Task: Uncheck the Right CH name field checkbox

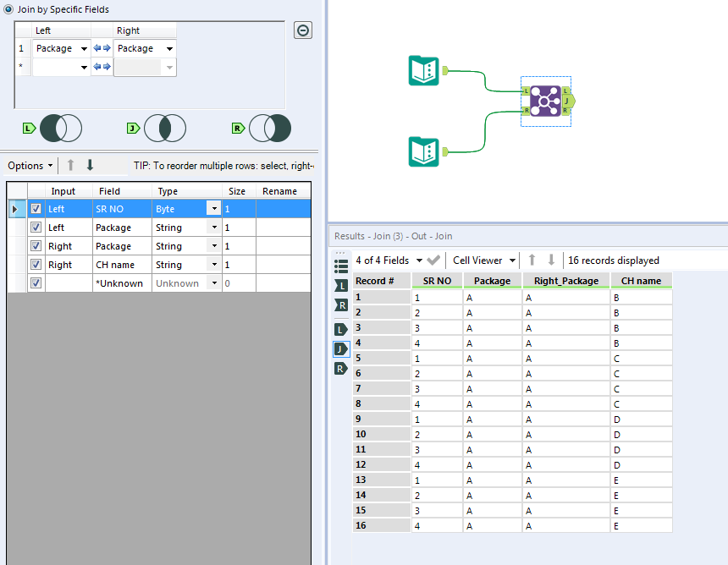Action: [x=36, y=265]
